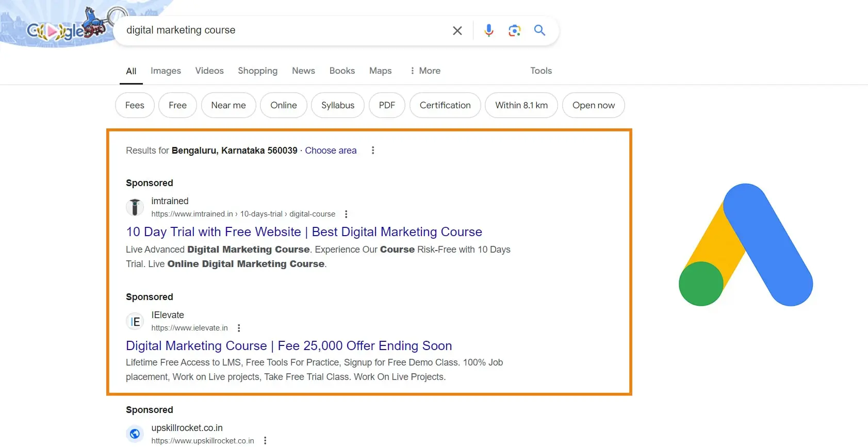Apply the PDF filter chip
868x447 pixels.
tap(387, 105)
